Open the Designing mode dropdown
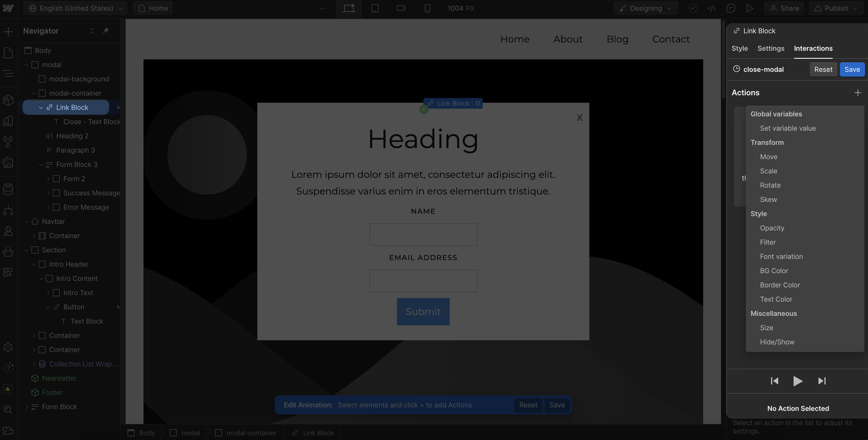This screenshot has height=440, width=868. tap(645, 8)
